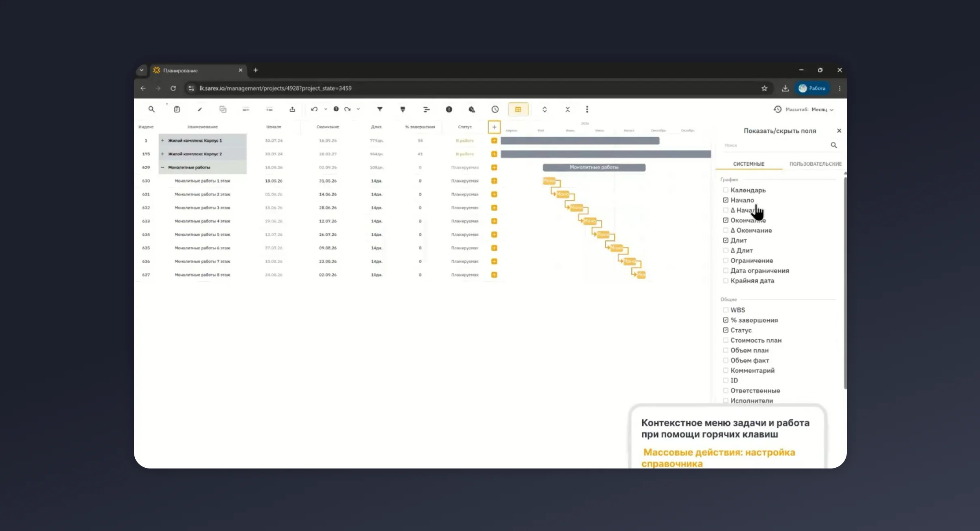
Task: Bookmark page with the star icon
Action: click(x=764, y=88)
